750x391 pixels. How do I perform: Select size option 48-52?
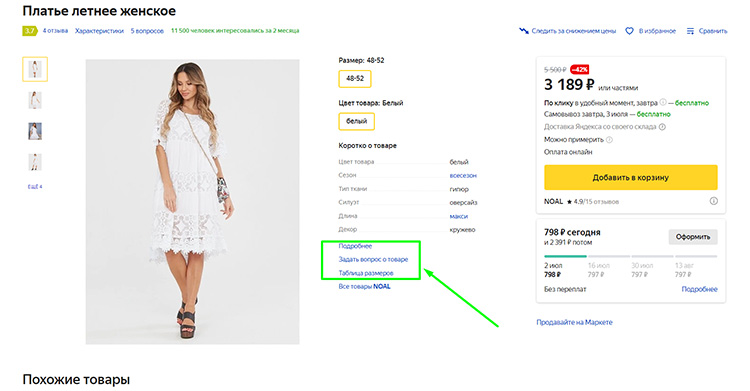tap(355, 78)
